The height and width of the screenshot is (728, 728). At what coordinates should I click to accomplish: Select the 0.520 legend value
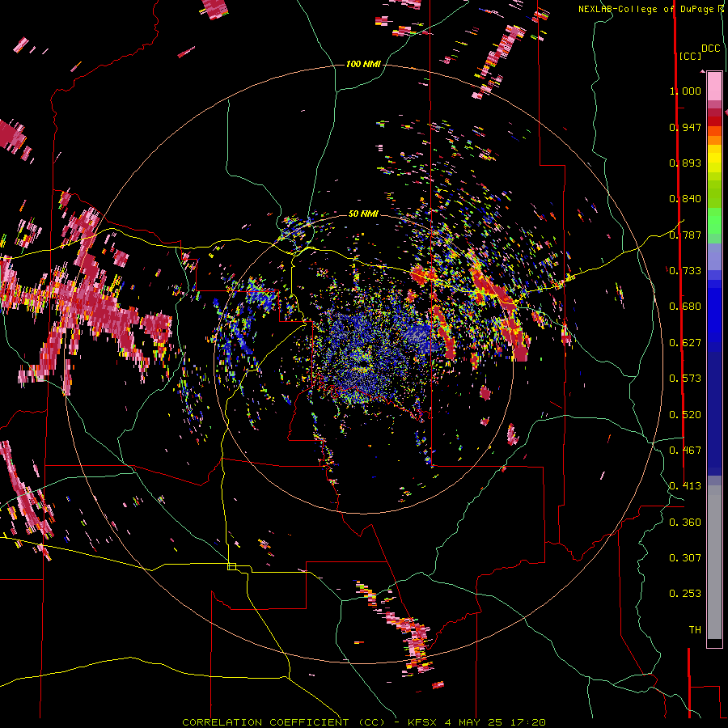point(685,415)
